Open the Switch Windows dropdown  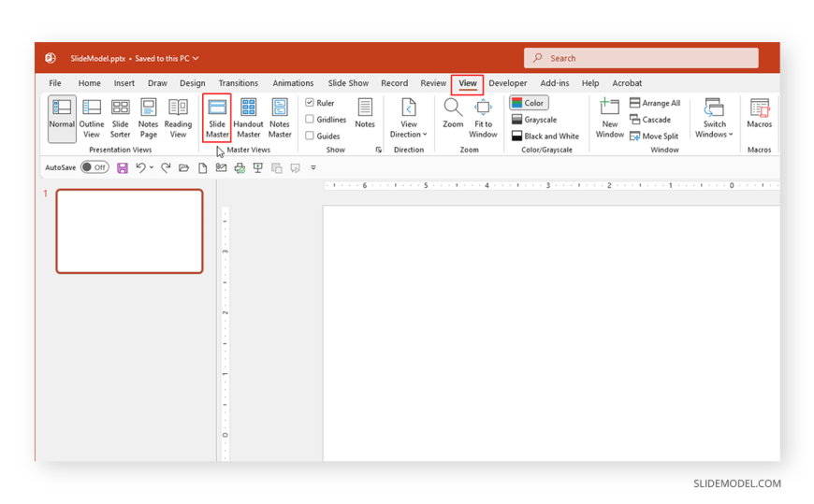714,119
